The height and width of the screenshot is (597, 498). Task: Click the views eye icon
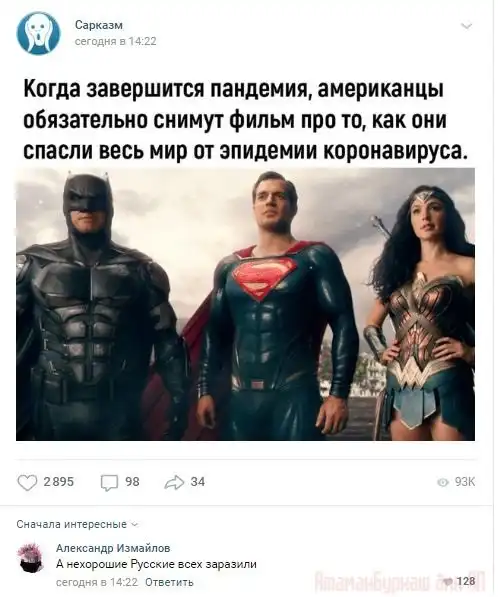click(442, 482)
